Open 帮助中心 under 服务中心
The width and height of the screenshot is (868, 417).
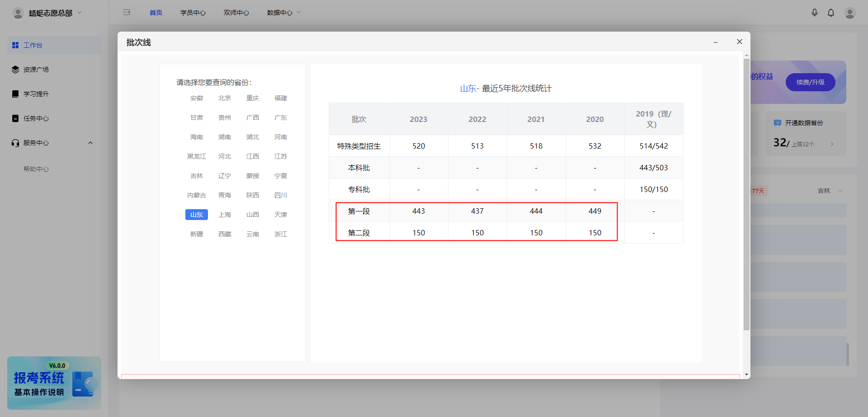(x=36, y=169)
